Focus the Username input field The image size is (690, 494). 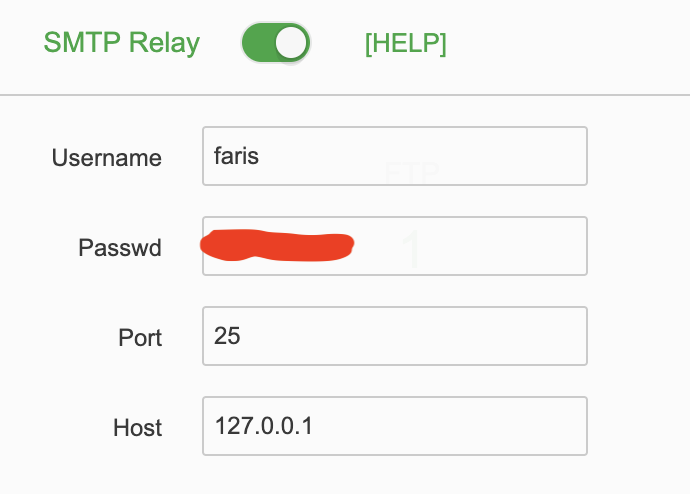pyautogui.click(x=394, y=156)
